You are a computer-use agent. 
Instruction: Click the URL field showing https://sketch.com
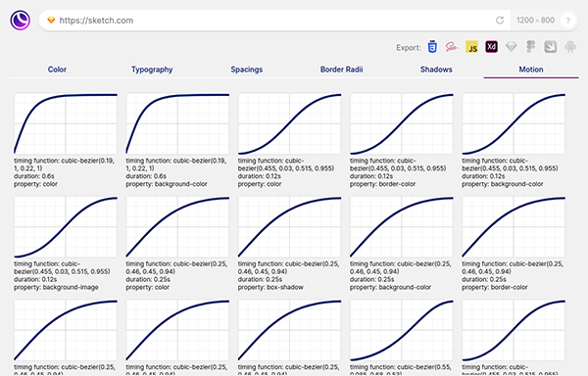click(x=275, y=21)
